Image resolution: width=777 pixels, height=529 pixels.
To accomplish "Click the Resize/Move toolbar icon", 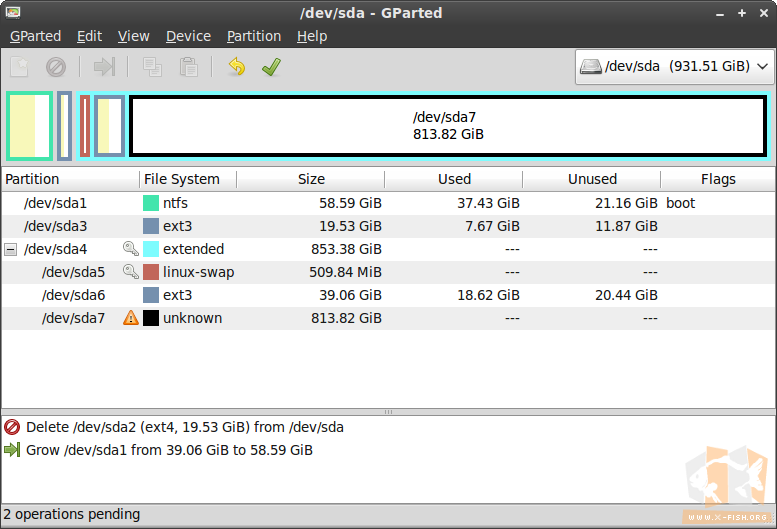I will coord(104,67).
